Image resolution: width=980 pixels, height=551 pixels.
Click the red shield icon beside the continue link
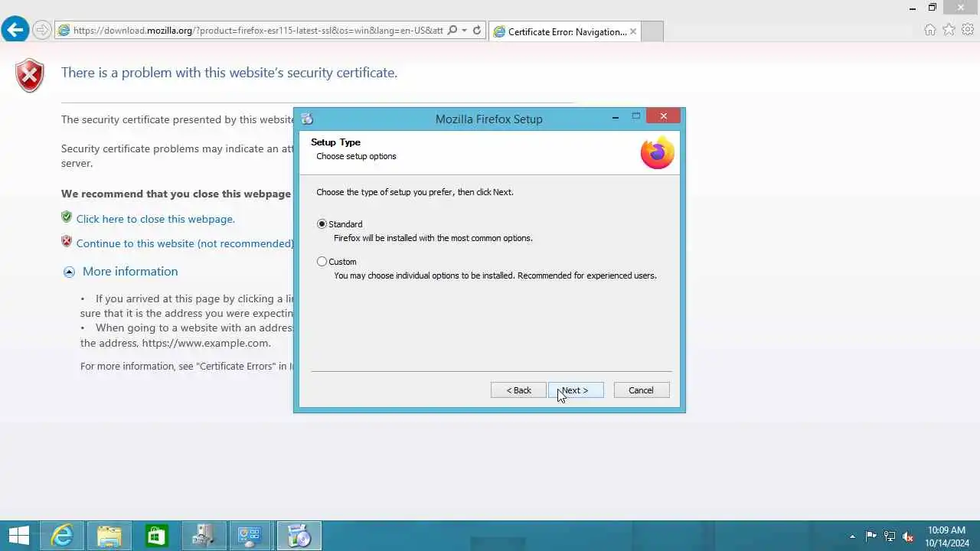click(67, 242)
